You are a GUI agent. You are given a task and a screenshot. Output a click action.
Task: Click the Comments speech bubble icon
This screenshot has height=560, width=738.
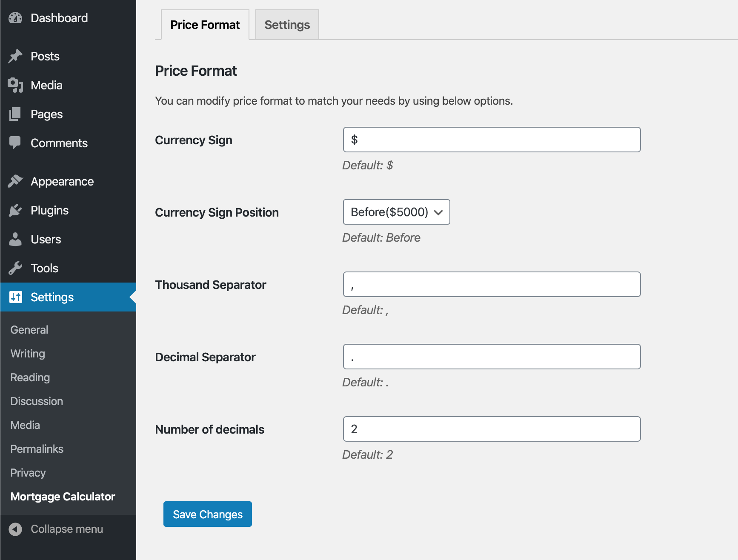pos(15,143)
